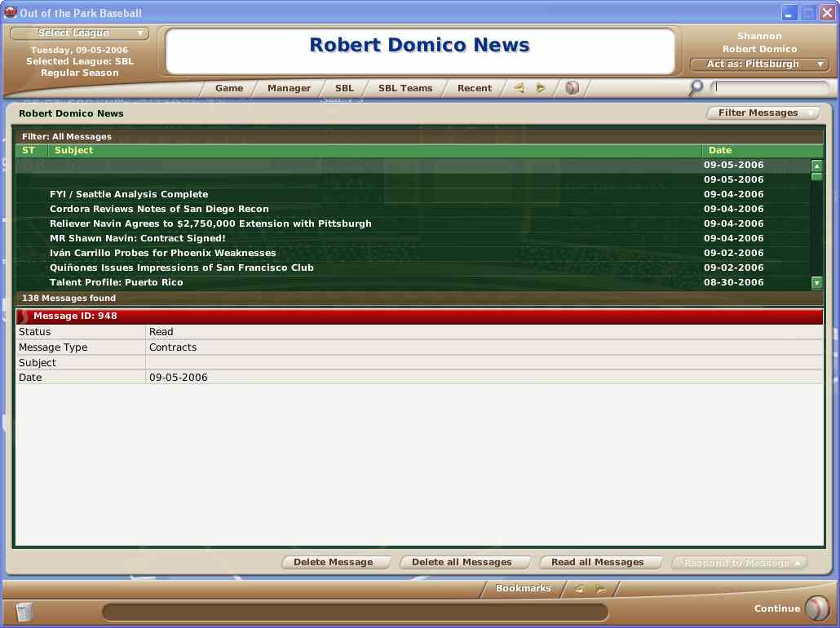Open the Act as: Pittsburgh dropdown

point(759,64)
